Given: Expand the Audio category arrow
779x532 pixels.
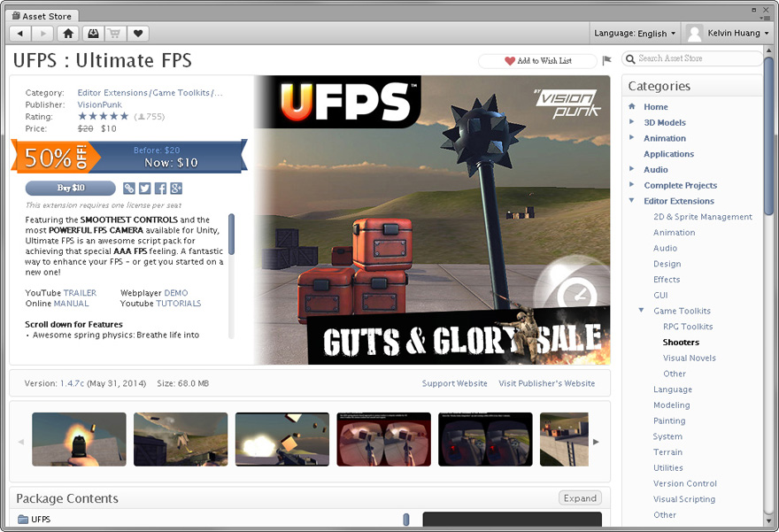Looking at the screenshot, I should 631,169.
